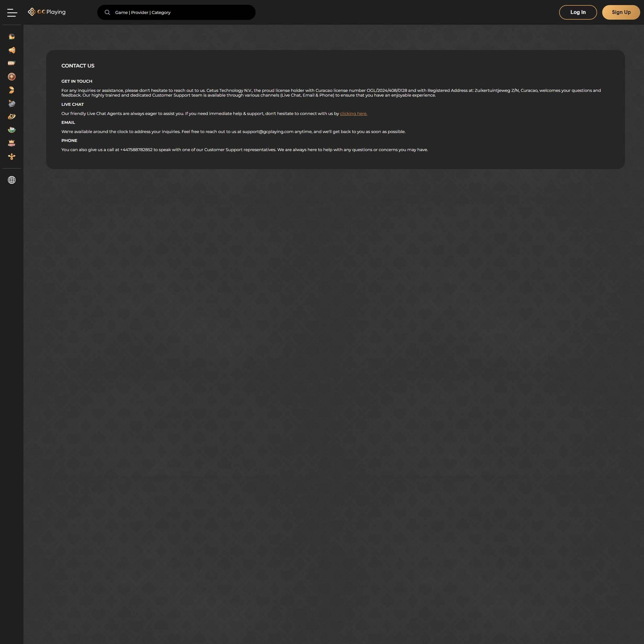This screenshot has width=644, height=644.
Task: Click the +447588782852 phone number
Action: [136, 150]
